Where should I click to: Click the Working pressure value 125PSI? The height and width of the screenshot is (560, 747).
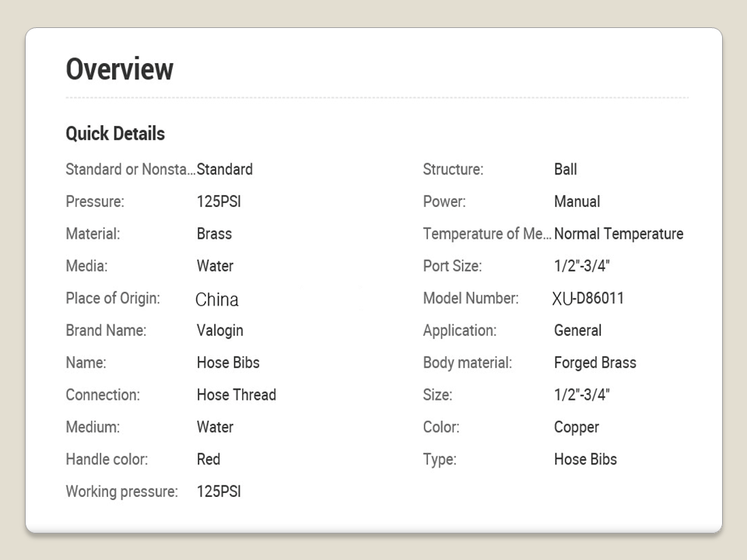[x=219, y=492]
